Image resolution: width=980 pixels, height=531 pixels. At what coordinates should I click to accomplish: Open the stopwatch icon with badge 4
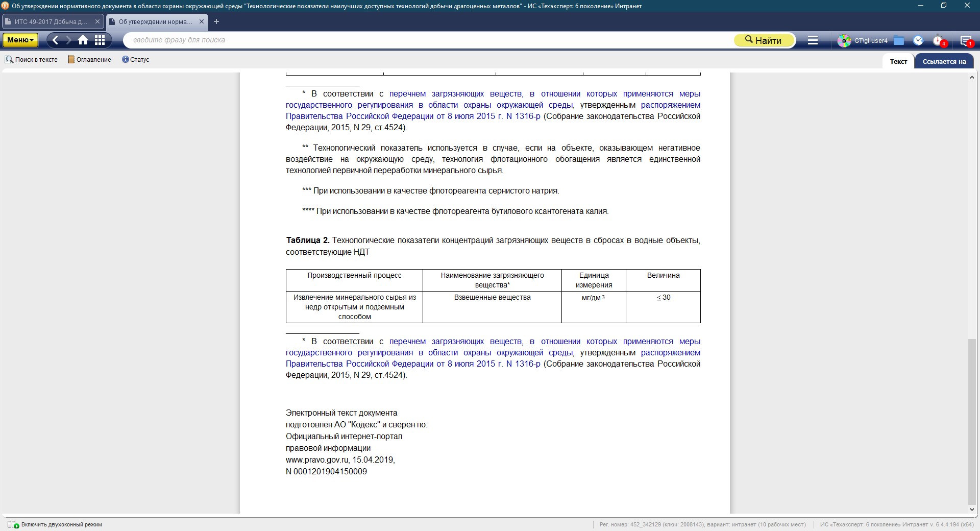938,40
